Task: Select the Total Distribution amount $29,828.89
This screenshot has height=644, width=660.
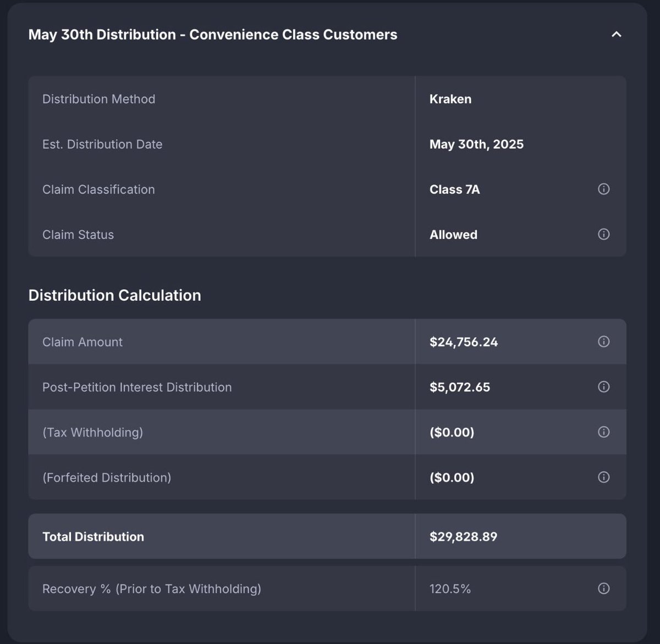Action: point(463,537)
